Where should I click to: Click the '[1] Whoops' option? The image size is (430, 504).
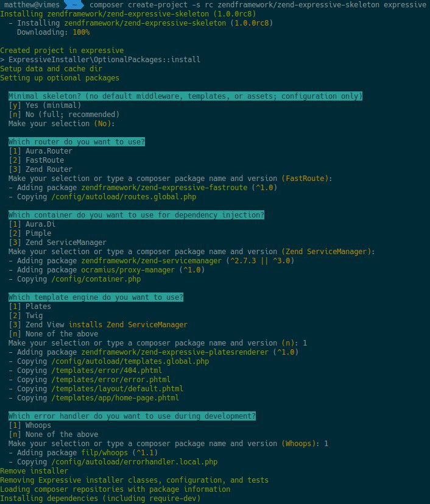coord(30,425)
